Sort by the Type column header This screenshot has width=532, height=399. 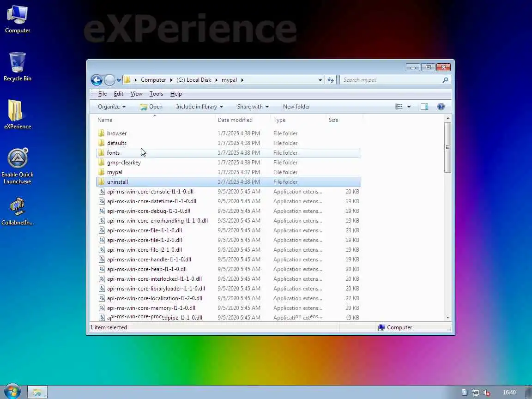tap(298, 120)
